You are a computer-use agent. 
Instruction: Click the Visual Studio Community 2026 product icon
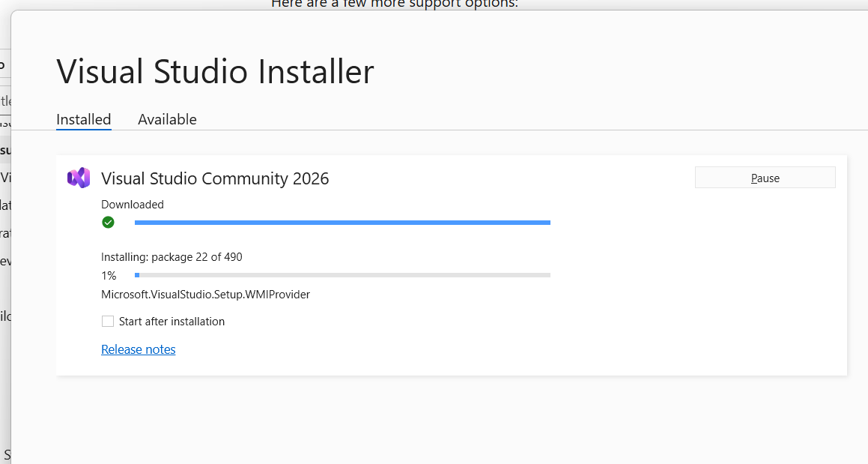[x=79, y=178]
